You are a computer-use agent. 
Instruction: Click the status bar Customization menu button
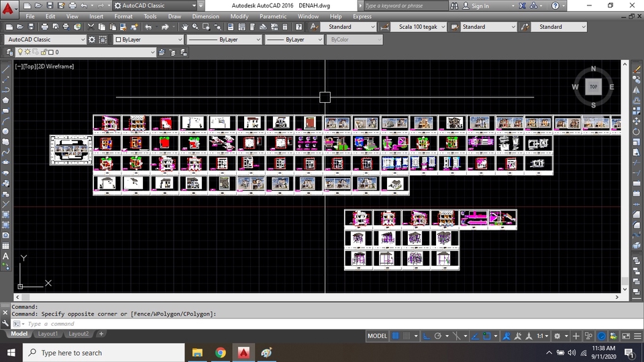click(637, 336)
